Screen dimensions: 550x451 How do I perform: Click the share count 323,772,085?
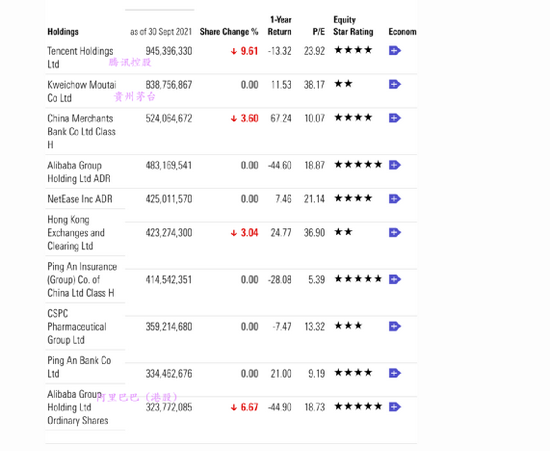coord(169,408)
